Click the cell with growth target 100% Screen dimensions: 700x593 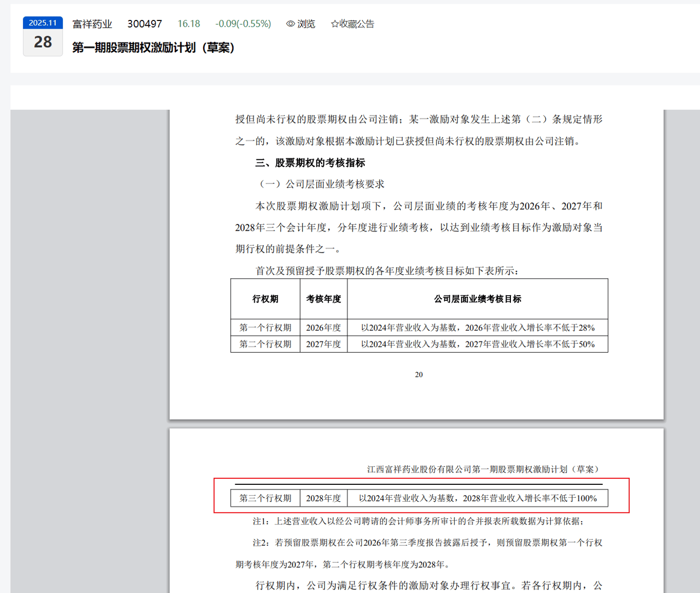click(x=478, y=498)
